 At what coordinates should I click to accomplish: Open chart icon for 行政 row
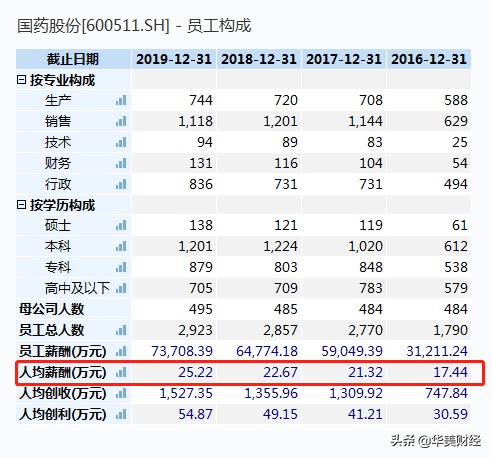pyautogui.click(x=121, y=184)
